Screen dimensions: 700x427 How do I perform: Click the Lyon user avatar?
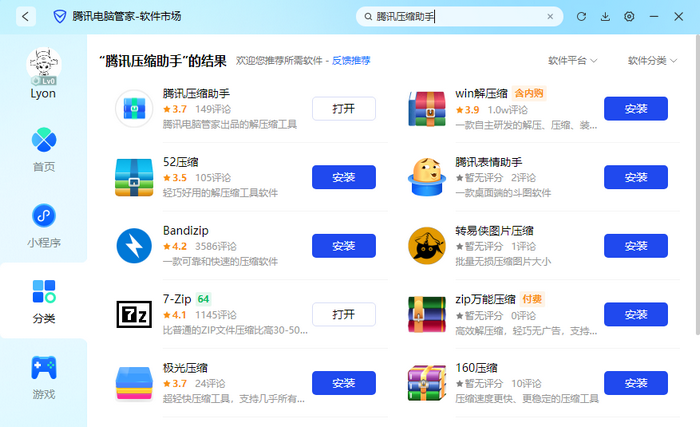(43, 66)
